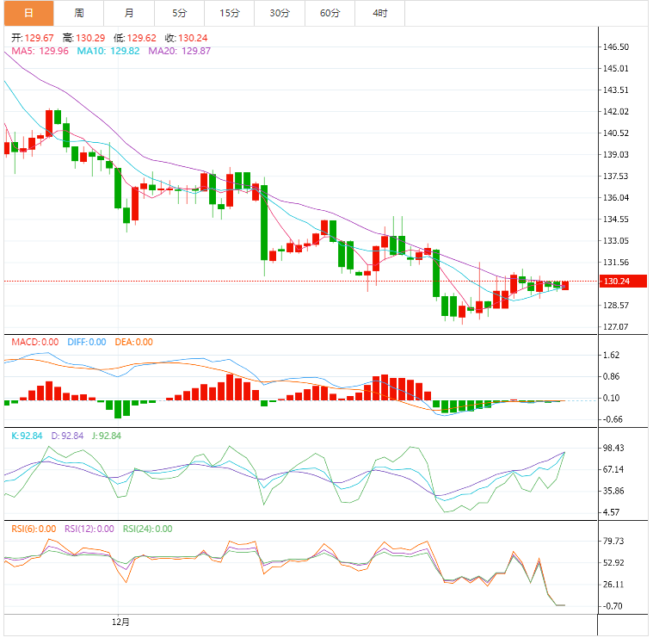Select the 60分 timeframe tab

coord(330,13)
